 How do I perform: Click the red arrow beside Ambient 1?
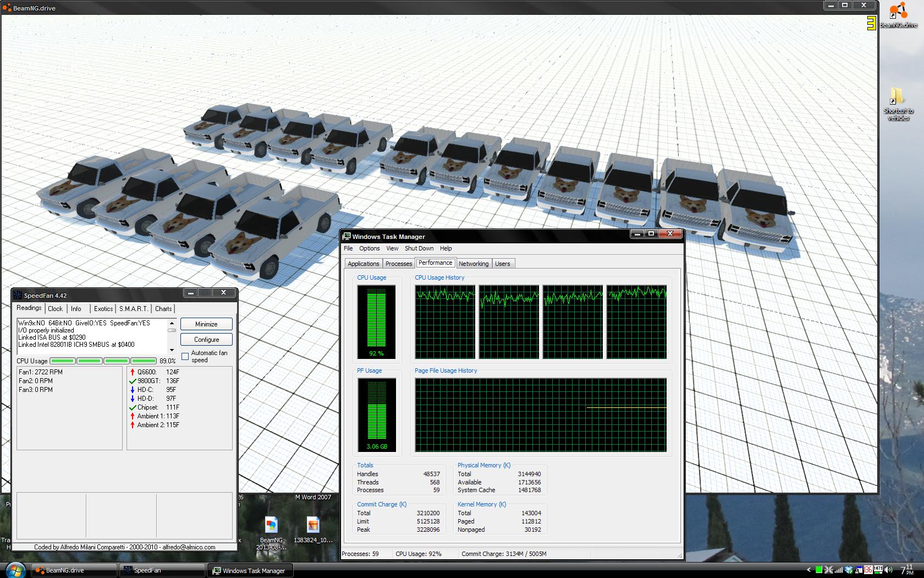(x=133, y=416)
